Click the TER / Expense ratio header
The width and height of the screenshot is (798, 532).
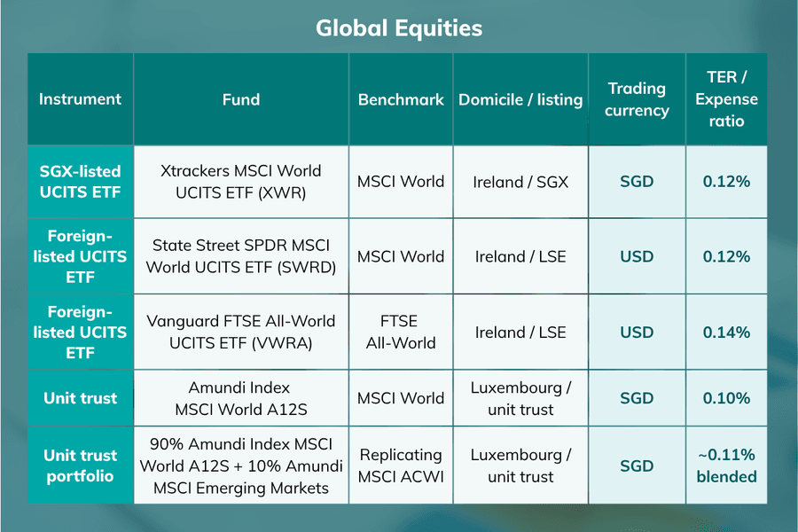coord(727,99)
